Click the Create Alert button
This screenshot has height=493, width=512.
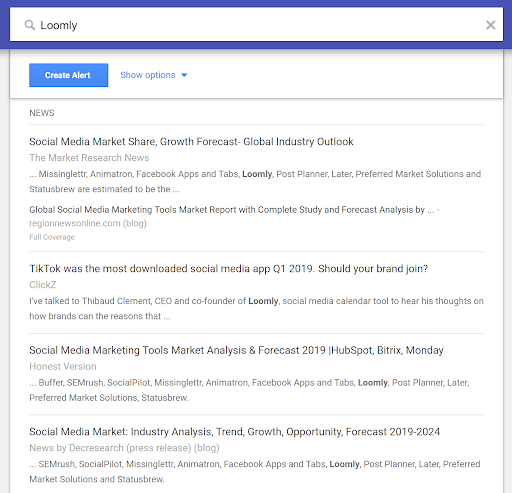coord(69,75)
